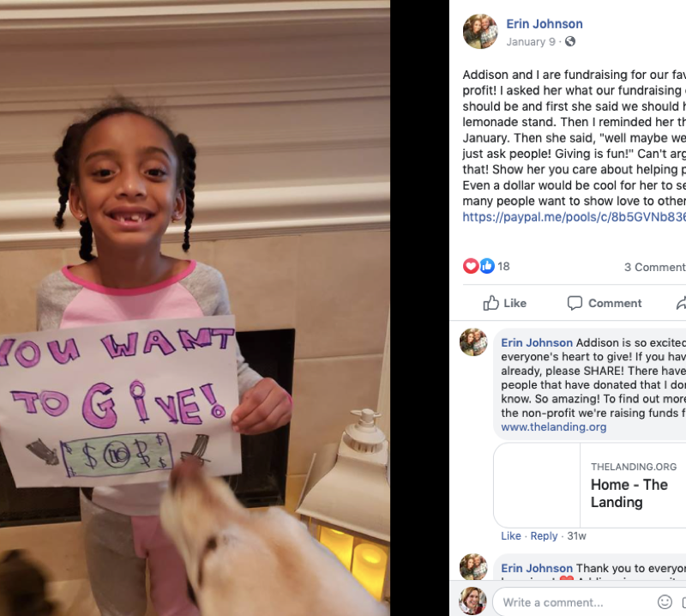Open the emoji smiley picker
686x616 pixels.
point(665,602)
